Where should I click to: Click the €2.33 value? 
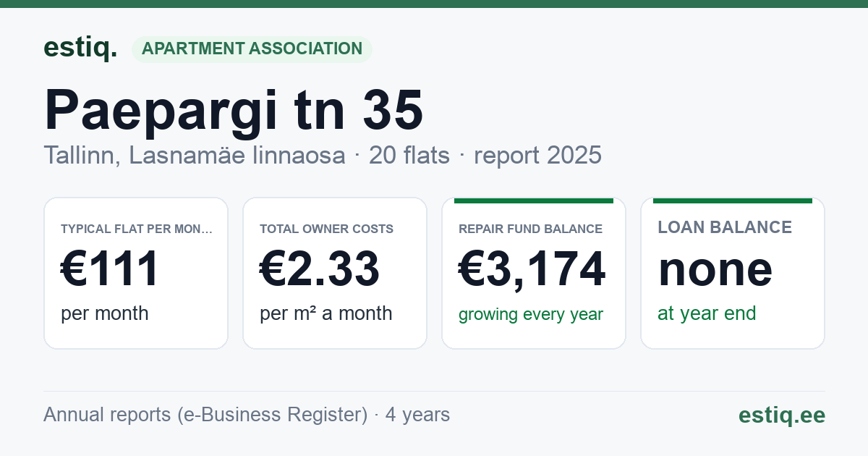319,269
